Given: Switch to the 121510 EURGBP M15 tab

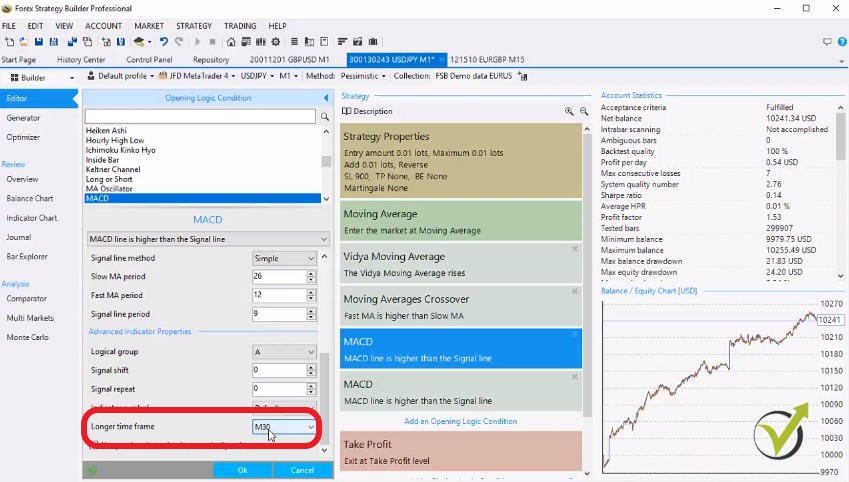Looking at the screenshot, I should coord(487,60).
